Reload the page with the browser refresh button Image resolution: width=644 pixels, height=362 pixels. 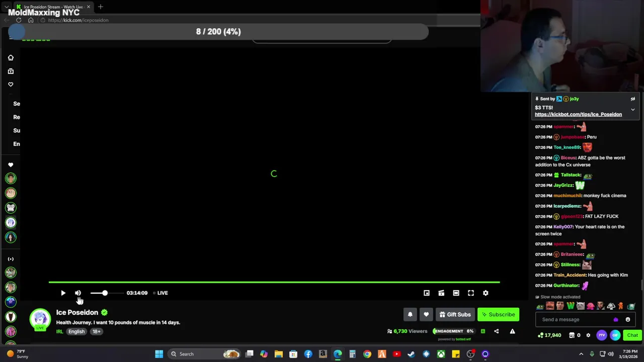19,20
